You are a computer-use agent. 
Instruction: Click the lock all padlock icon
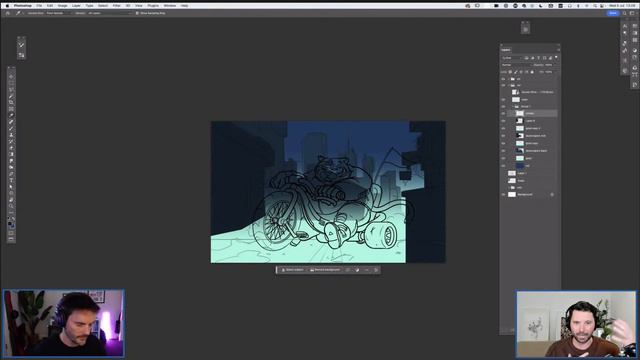pyautogui.click(x=532, y=72)
